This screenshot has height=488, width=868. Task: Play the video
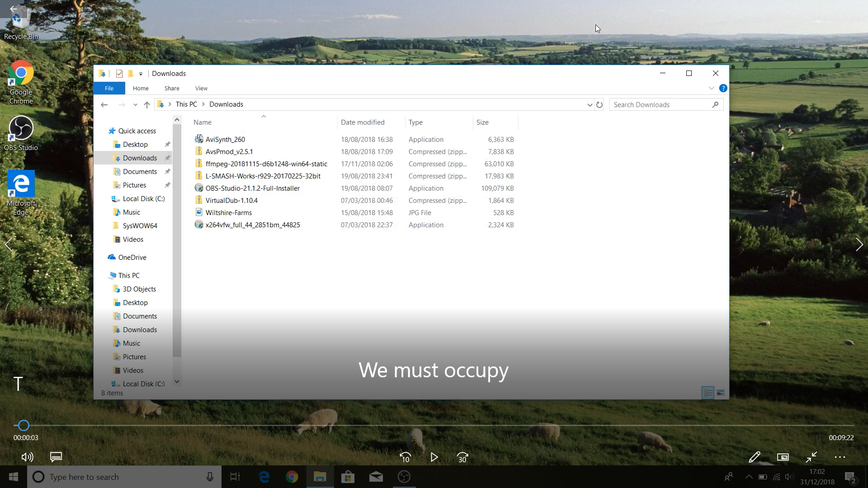pos(434,457)
